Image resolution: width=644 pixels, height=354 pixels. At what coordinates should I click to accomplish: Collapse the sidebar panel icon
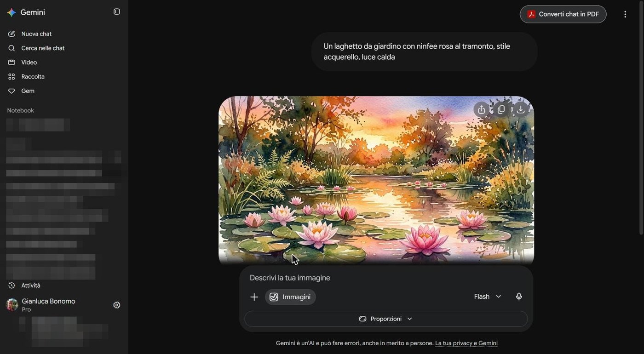click(117, 11)
